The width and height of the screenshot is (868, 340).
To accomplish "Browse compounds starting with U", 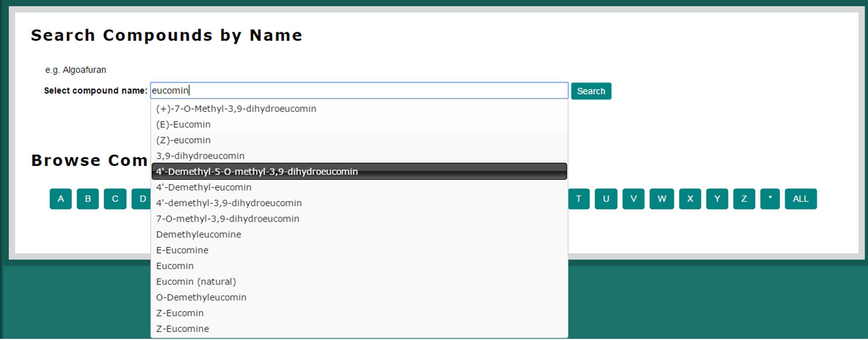I will point(606,199).
